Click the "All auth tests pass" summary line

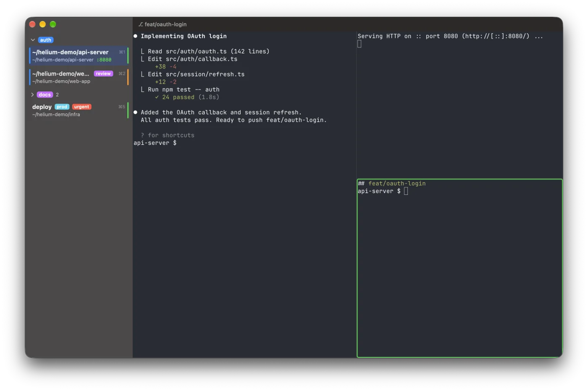[234, 120]
